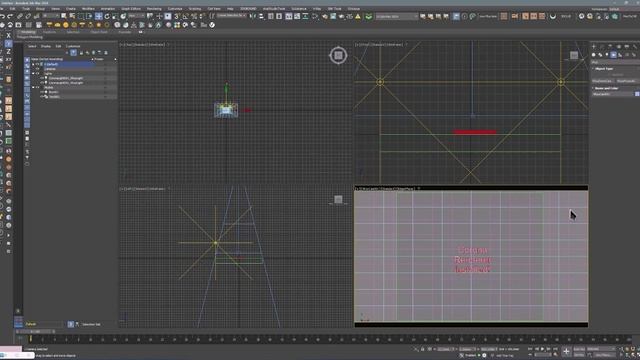Open the reference coordinate system dropdown
Screen dimensions: 640x360
pos(136,16)
